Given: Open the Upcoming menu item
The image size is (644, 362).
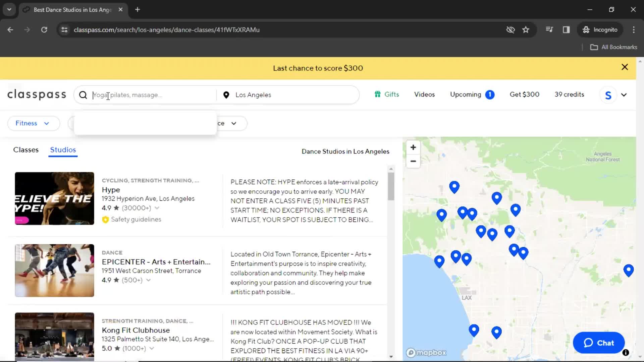Looking at the screenshot, I should point(466,95).
